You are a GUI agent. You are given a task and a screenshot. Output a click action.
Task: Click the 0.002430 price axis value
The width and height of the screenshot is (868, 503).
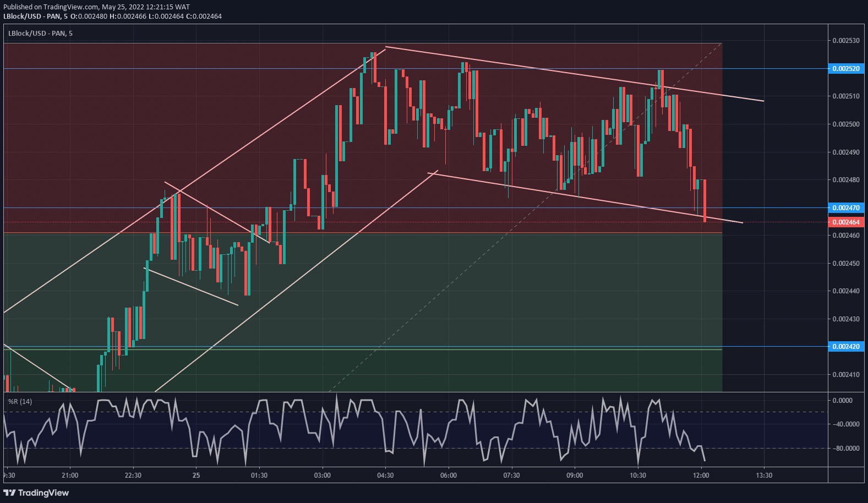tap(846, 319)
